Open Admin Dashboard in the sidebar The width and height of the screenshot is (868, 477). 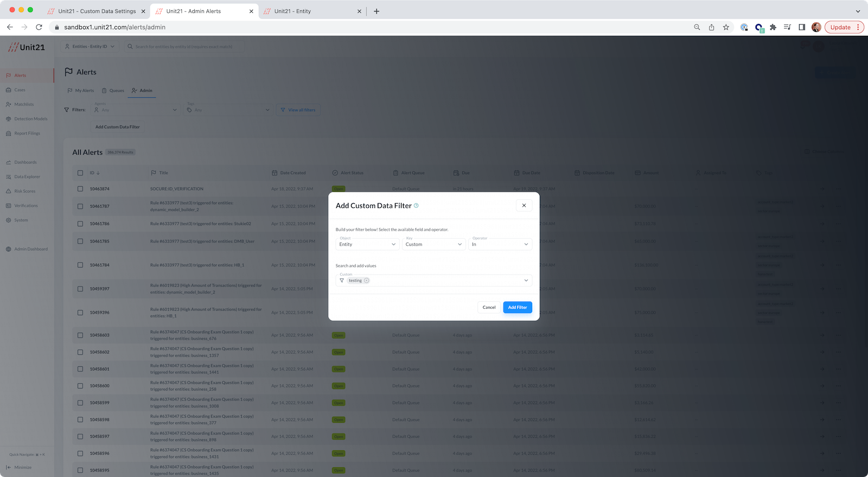tap(31, 249)
